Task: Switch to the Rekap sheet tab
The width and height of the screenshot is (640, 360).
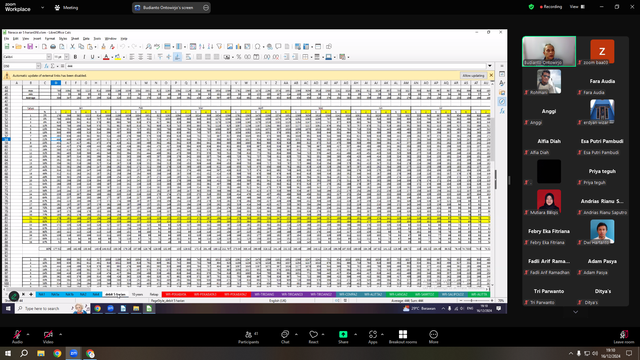Action: click(154, 294)
